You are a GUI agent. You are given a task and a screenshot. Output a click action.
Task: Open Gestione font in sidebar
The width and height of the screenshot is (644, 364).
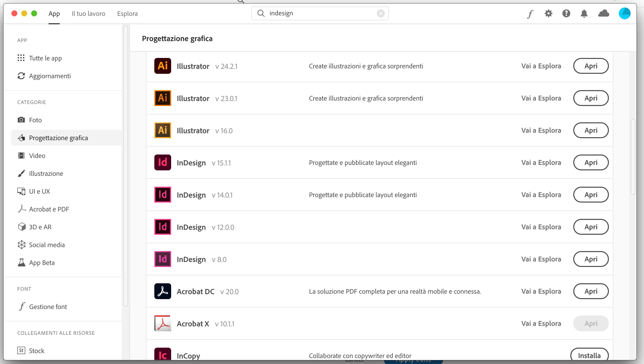tap(48, 307)
